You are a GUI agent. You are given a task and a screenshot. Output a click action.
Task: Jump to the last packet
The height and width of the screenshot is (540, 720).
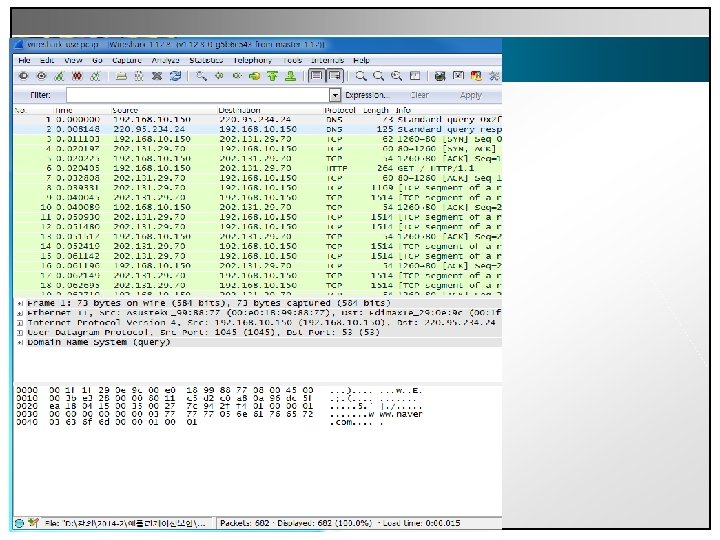(290, 76)
